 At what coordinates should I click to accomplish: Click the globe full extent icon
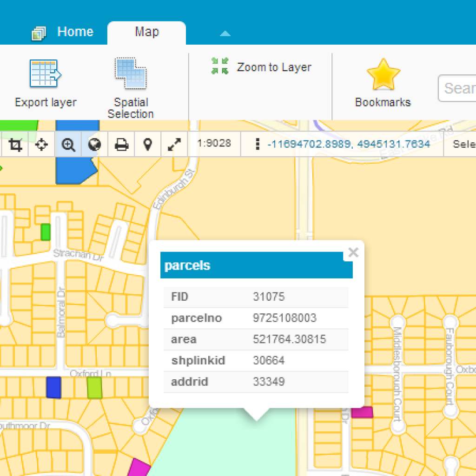point(94,145)
